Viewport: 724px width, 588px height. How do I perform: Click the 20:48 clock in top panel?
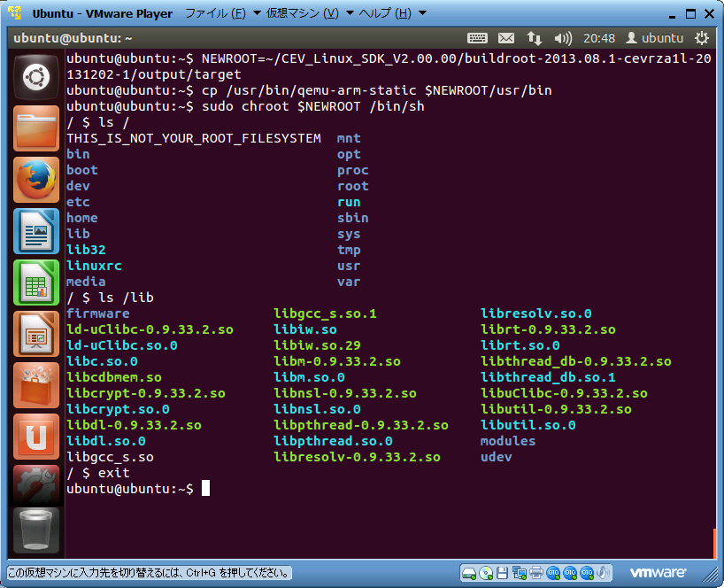[599, 38]
